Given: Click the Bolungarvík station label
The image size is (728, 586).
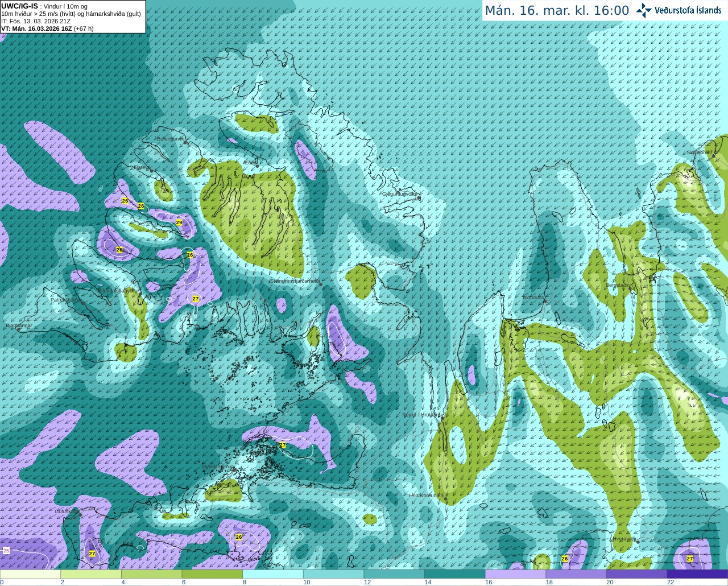Looking at the screenshot, I should [171, 138].
